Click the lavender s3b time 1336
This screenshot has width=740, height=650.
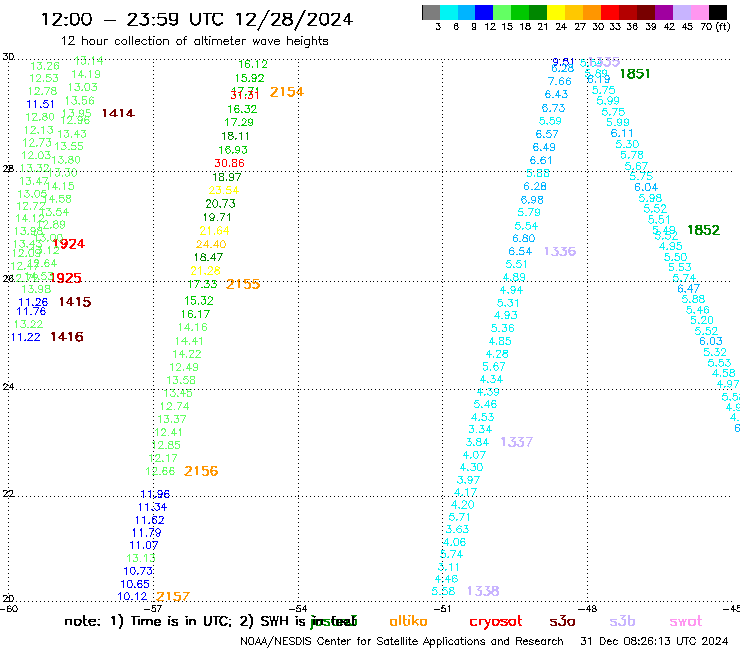(x=560, y=252)
